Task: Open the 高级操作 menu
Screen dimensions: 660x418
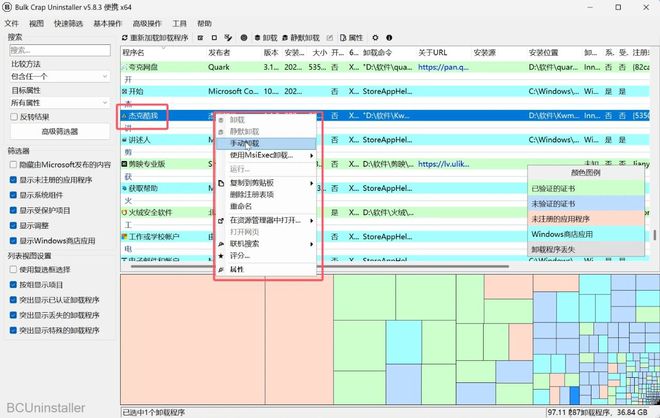Action: [x=147, y=24]
